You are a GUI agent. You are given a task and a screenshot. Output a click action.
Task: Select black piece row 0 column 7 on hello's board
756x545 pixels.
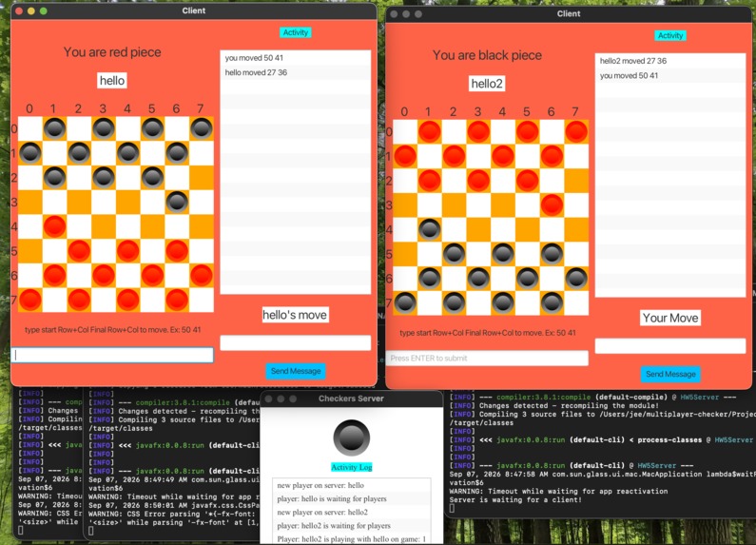[202, 128]
